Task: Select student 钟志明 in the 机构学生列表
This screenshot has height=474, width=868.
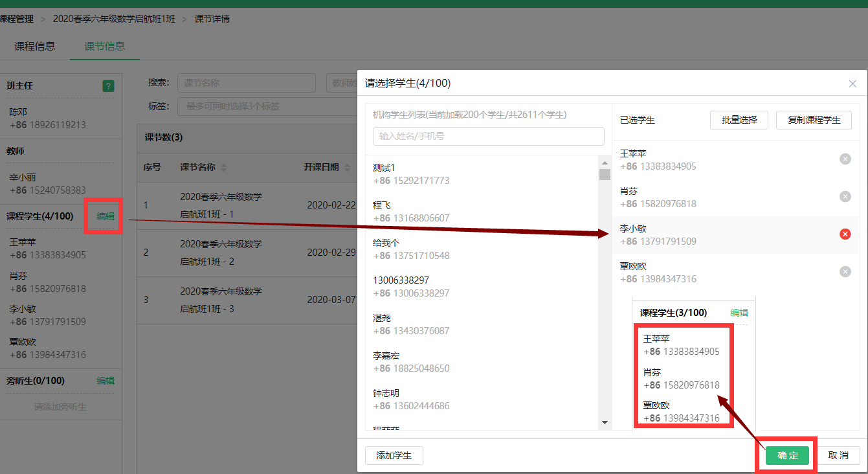Action: 482,400
